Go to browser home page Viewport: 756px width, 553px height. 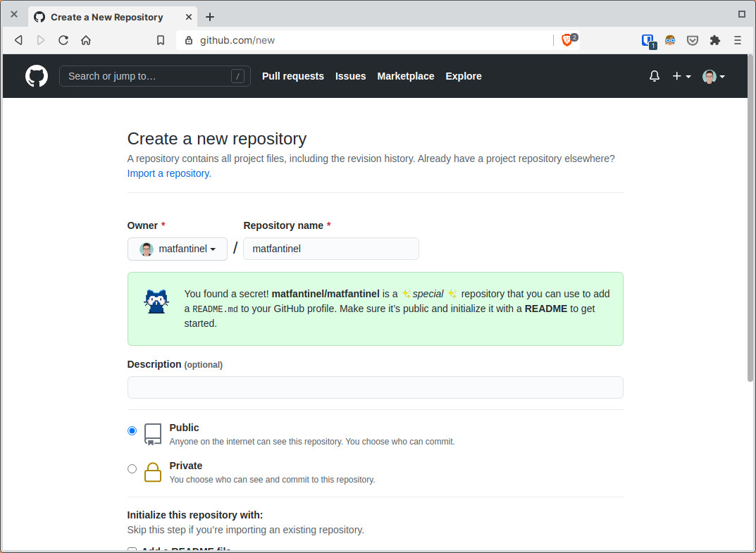coord(85,40)
